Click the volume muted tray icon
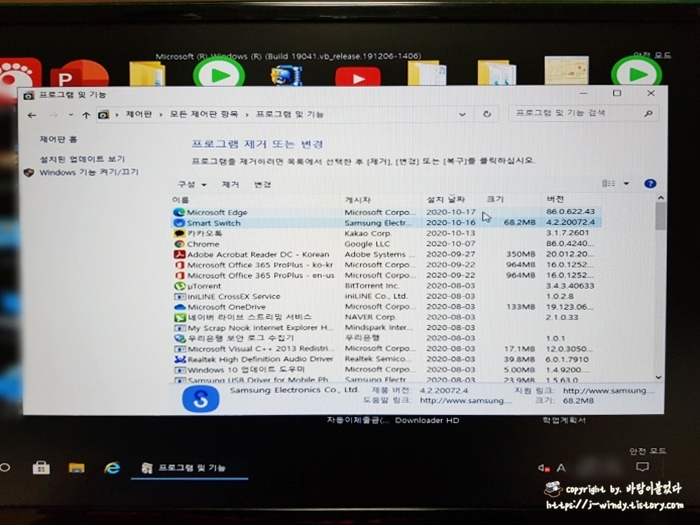 point(543,468)
